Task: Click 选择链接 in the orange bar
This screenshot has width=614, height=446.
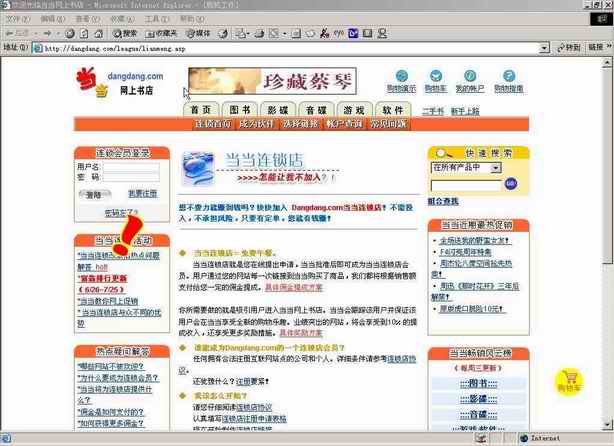Action: click(x=300, y=124)
